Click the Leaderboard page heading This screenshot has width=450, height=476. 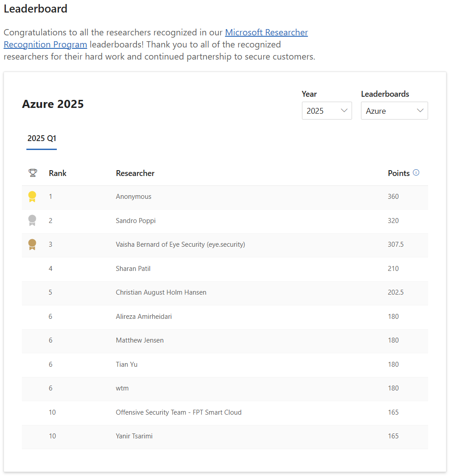35,9
